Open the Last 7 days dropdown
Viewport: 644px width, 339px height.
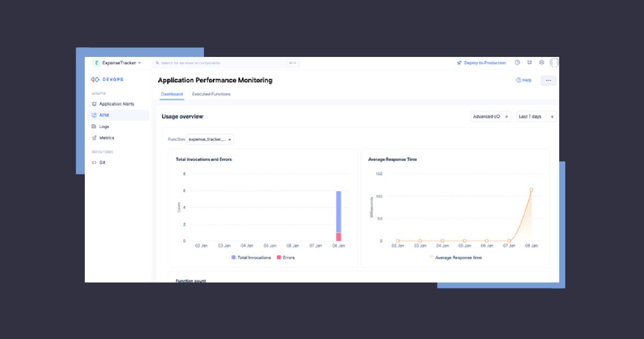[x=536, y=117]
